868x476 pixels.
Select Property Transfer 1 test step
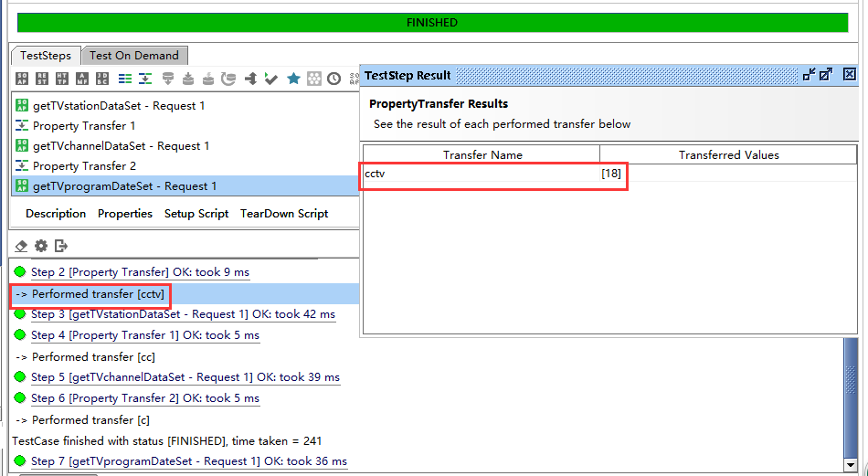84,126
